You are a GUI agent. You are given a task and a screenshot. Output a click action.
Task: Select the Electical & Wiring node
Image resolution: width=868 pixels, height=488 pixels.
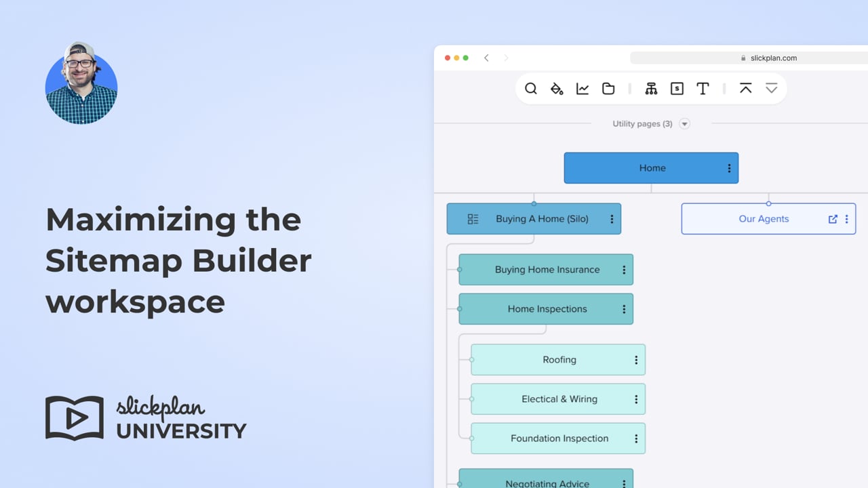coord(558,399)
